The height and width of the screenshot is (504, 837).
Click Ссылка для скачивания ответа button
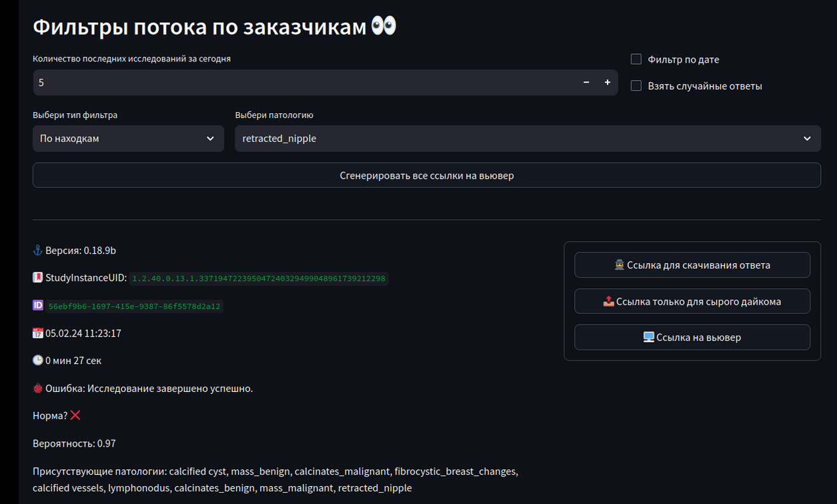tap(692, 265)
